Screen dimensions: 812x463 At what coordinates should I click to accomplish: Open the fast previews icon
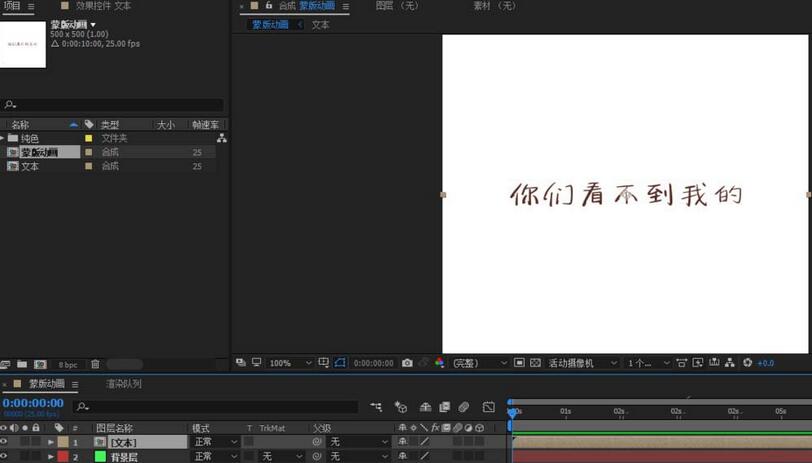click(x=698, y=363)
